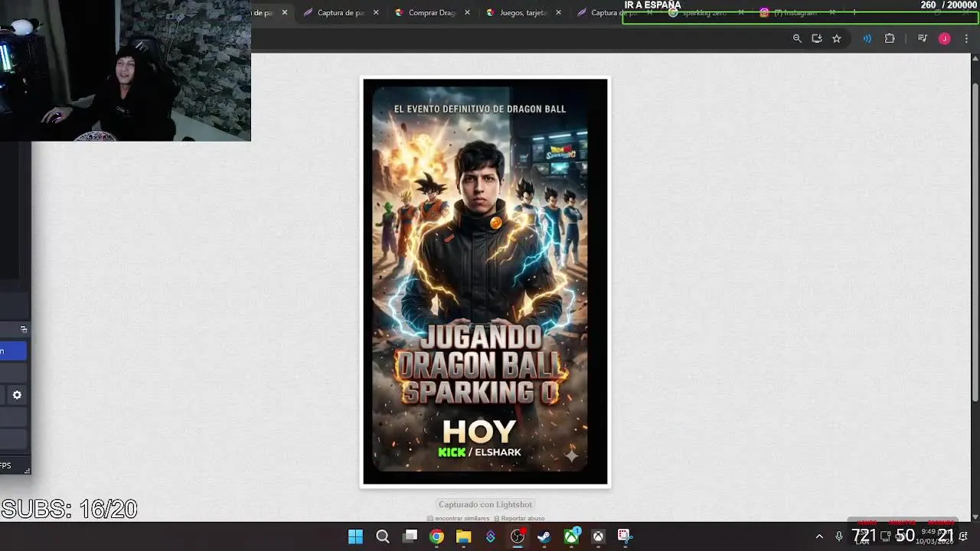Click the install app icon in address bar
980x551 pixels.
817,38
